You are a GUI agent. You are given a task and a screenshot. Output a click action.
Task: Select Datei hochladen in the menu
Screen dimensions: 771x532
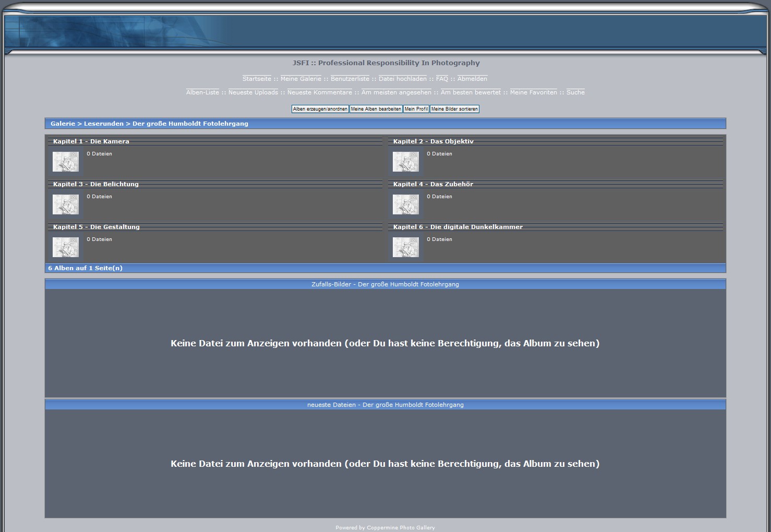[x=402, y=79]
